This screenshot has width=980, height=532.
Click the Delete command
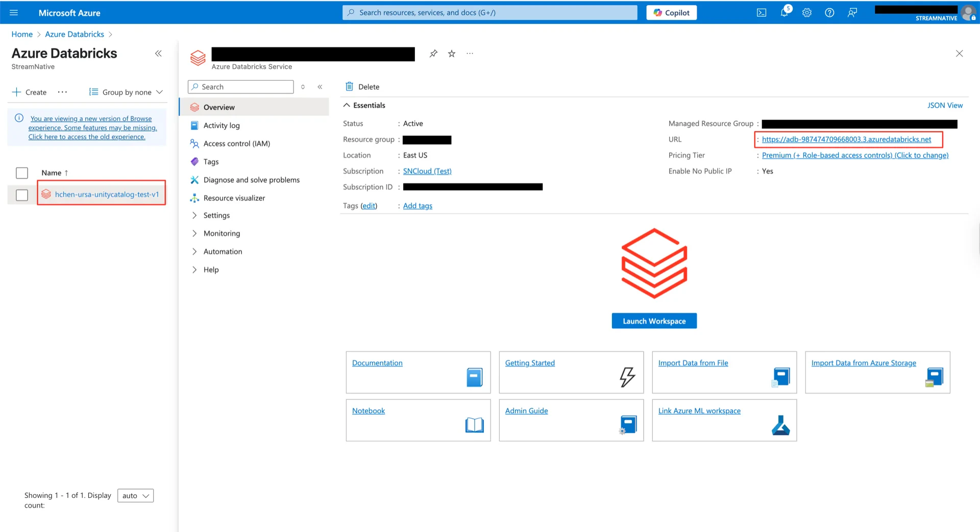tap(362, 87)
